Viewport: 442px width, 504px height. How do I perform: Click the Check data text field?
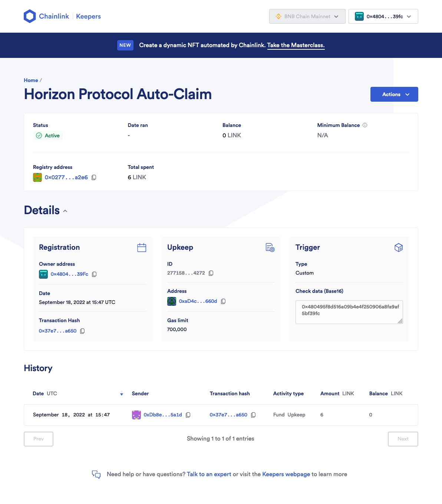coord(349,312)
